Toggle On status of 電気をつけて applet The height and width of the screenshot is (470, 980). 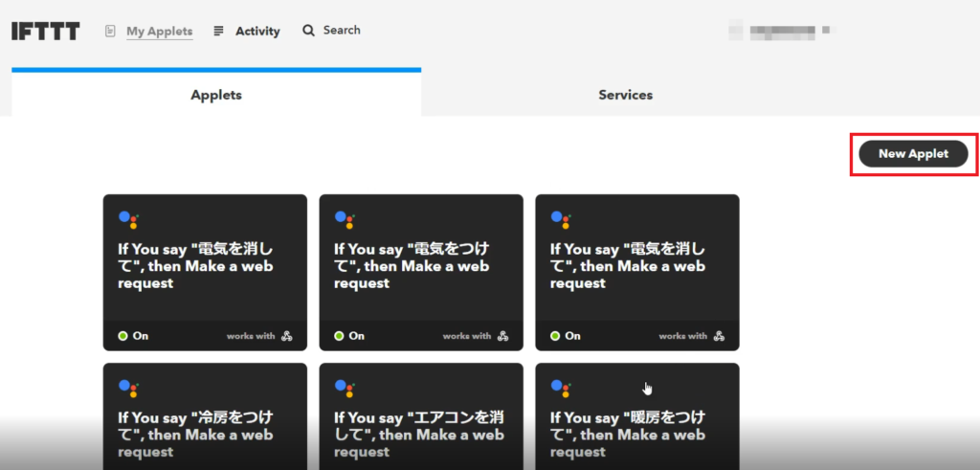[349, 336]
